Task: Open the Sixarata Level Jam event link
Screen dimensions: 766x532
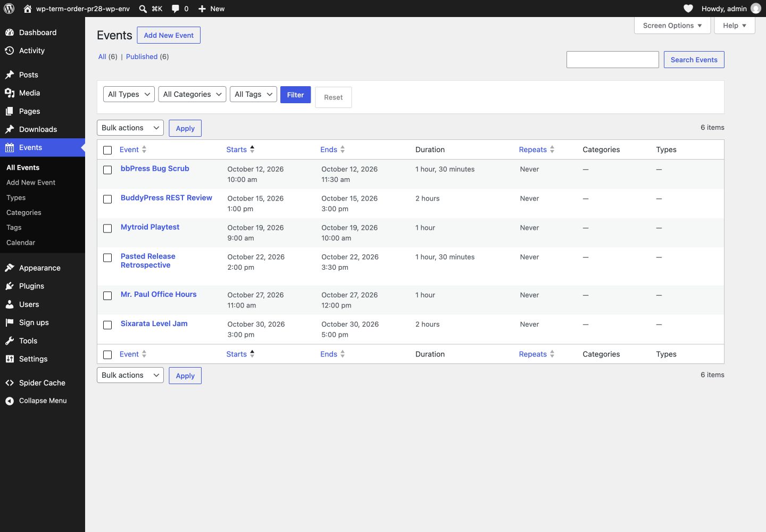Action: click(154, 323)
